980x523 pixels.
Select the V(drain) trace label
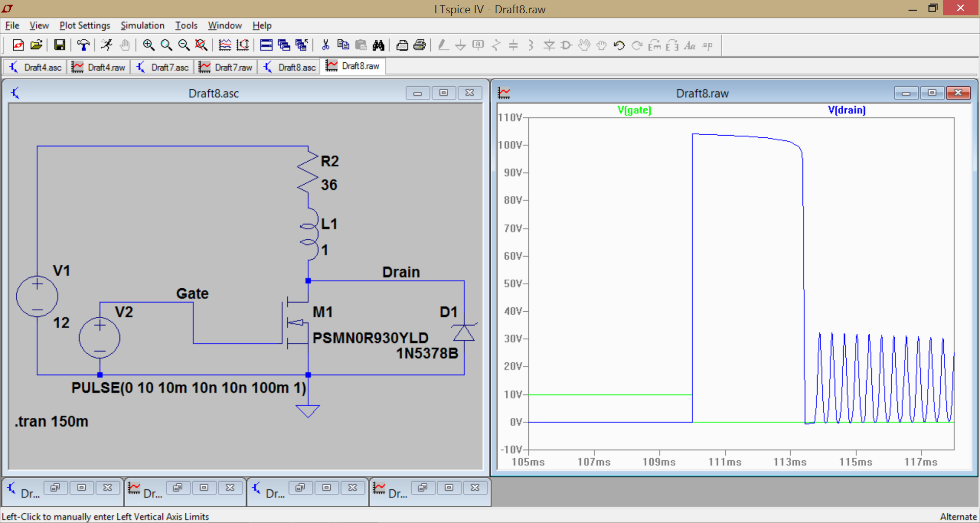[846, 110]
